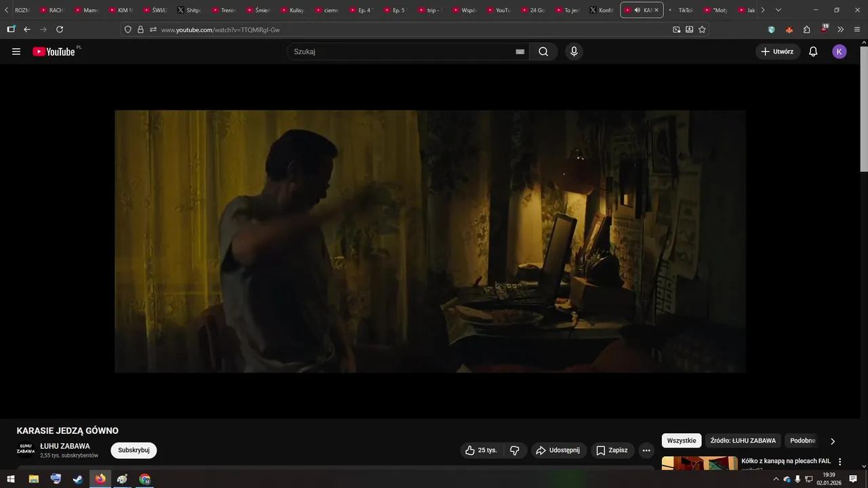
Task: Open File Explorer from the taskbar
Action: pos(33,479)
